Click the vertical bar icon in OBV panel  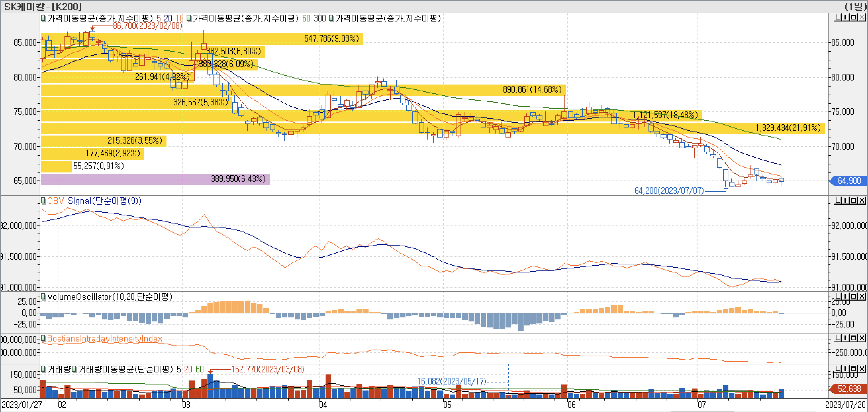coord(846,200)
